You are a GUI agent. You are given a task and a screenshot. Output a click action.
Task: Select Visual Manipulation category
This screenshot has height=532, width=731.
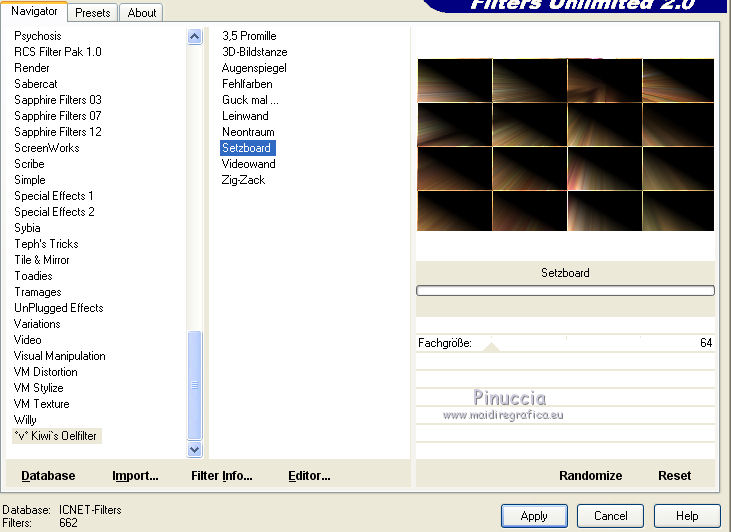(x=60, y=356)
